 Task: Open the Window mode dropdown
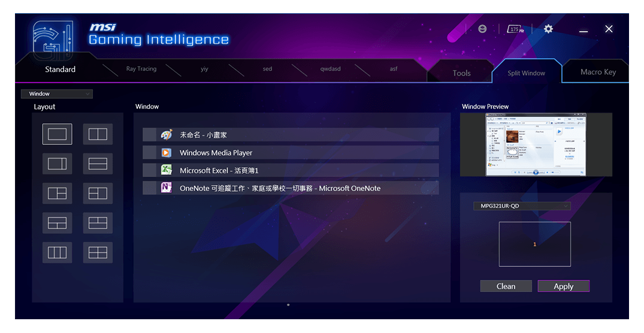pyautogui.click(x=57, y=94)
